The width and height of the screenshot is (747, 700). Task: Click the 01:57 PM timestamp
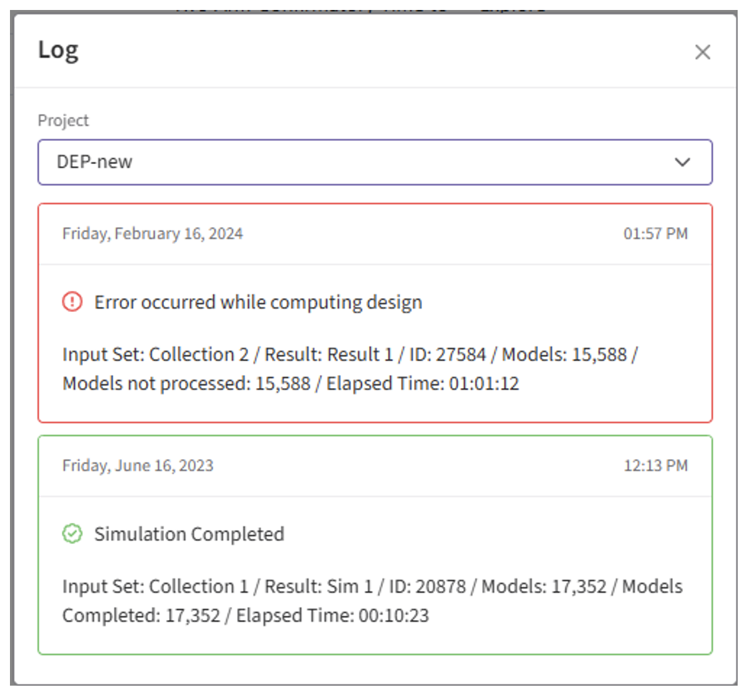(655, 233)
